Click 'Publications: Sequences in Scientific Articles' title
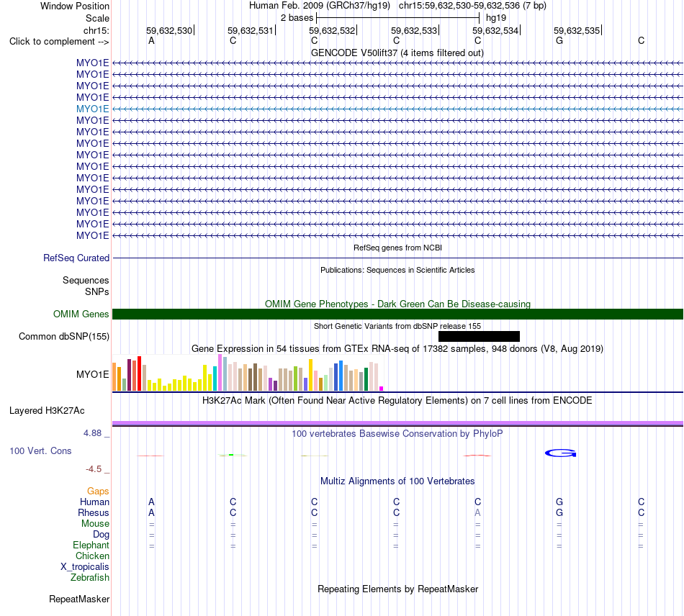The height and width of the screenshot is (616, 684). (397, 270)
